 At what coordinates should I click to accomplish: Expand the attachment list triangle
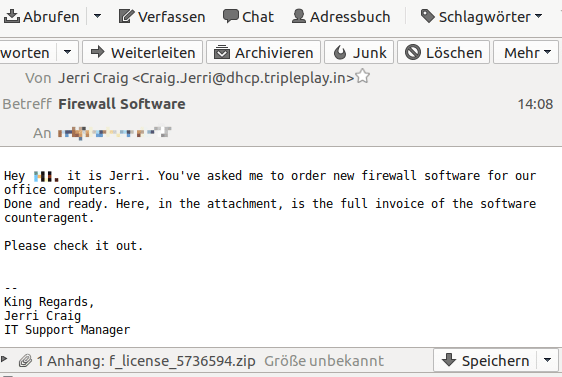coord(4,359)
